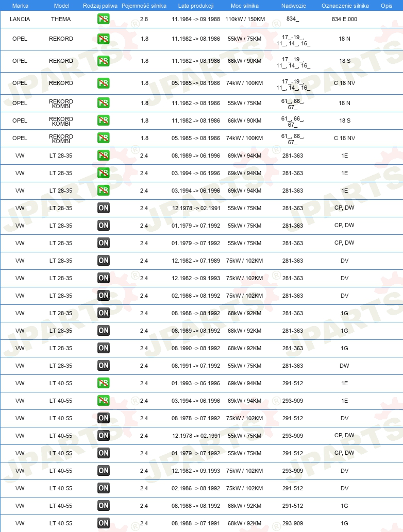Click diesel ON icon for LT 28-35 08.1988 -> 08.1992 row
Viewport: 403px width, 532px height.
[104, 313]
